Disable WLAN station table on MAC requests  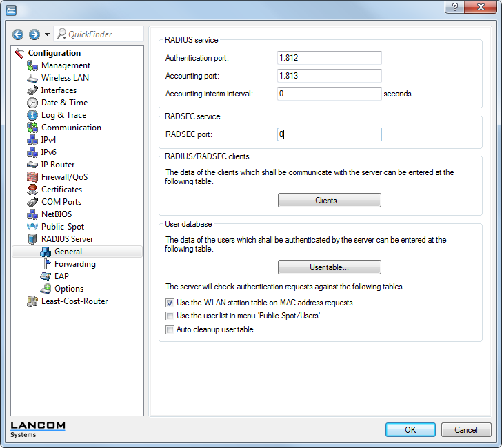[170, 303]
